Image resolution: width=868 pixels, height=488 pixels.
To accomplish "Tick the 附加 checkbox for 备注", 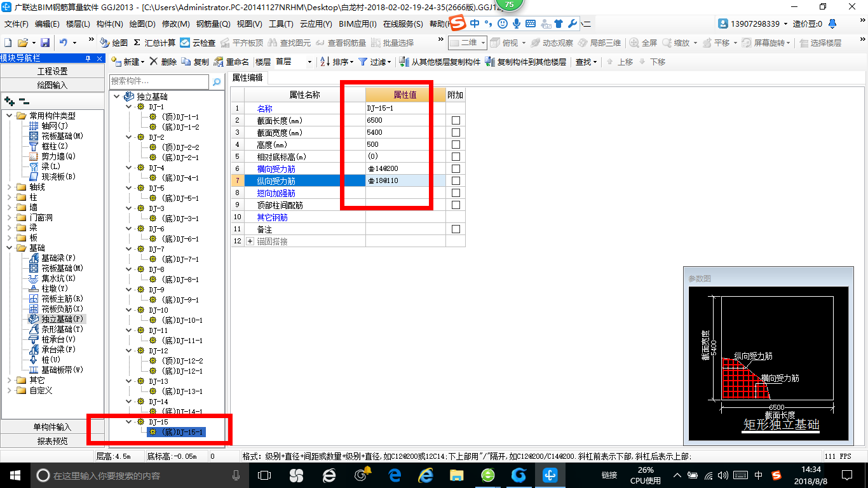I will 456,229.
